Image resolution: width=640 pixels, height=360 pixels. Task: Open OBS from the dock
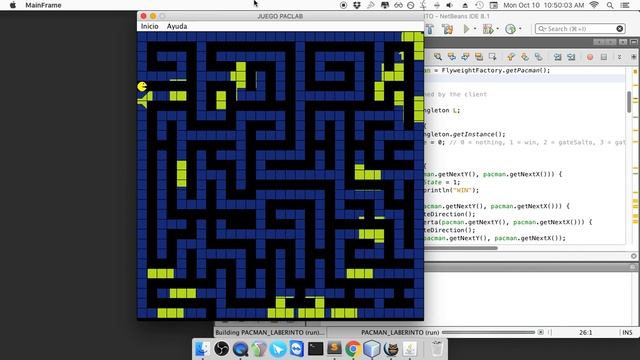point(222,349)
